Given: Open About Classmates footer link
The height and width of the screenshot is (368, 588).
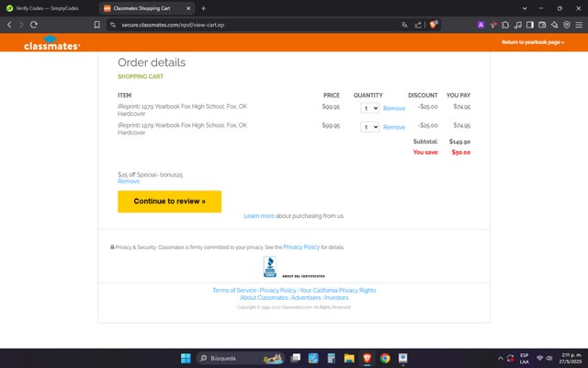Looking at the screenshot, I should 264,297.
